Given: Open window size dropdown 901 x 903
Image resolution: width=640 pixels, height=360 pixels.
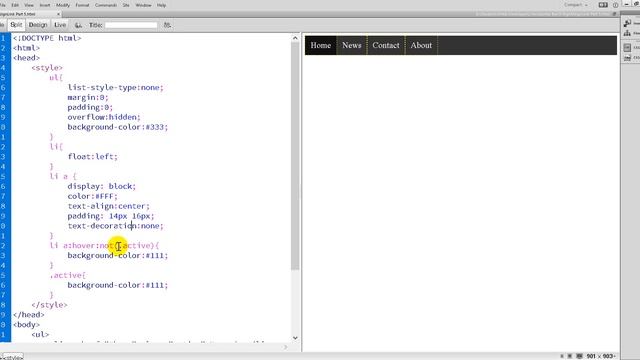Looking at the screenshot, I should 600,356.
